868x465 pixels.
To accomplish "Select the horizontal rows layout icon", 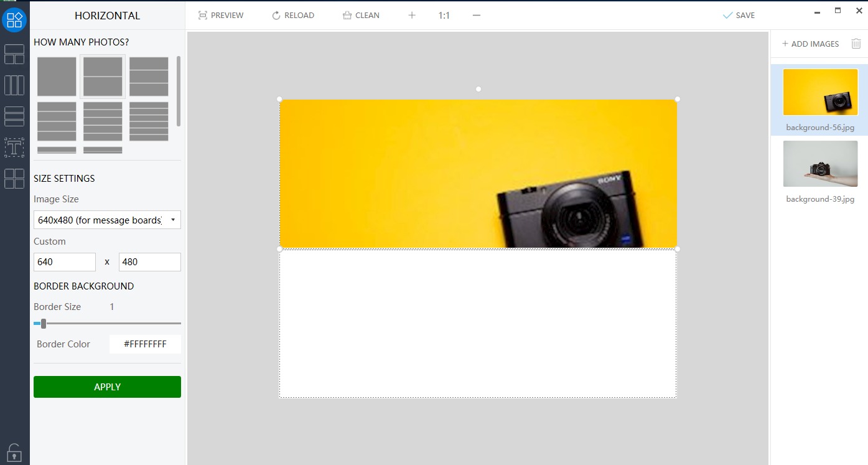I will coord(14,116).
